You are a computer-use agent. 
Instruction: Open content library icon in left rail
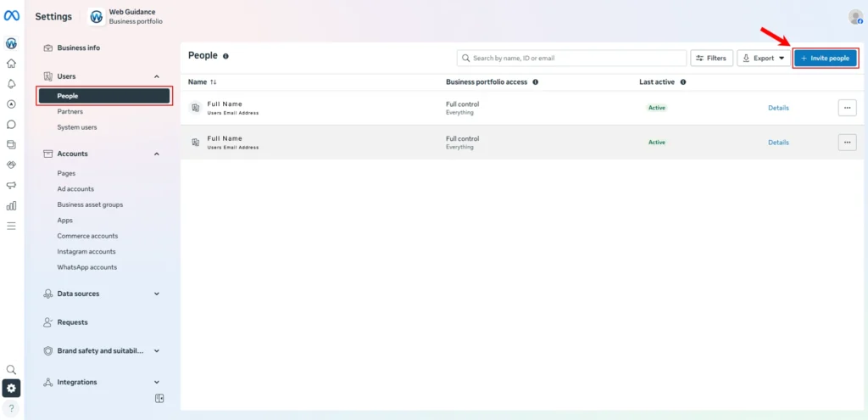pyautogui.click(x=11, y=144)
